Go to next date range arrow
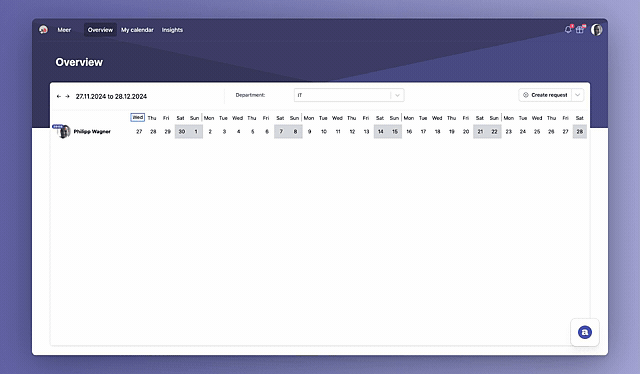640x374 pixels. point(67,96)
